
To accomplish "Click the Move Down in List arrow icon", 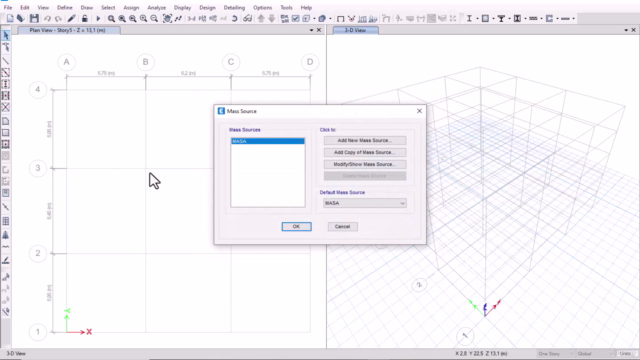I will pyautogui.click(x=272, y=18).
